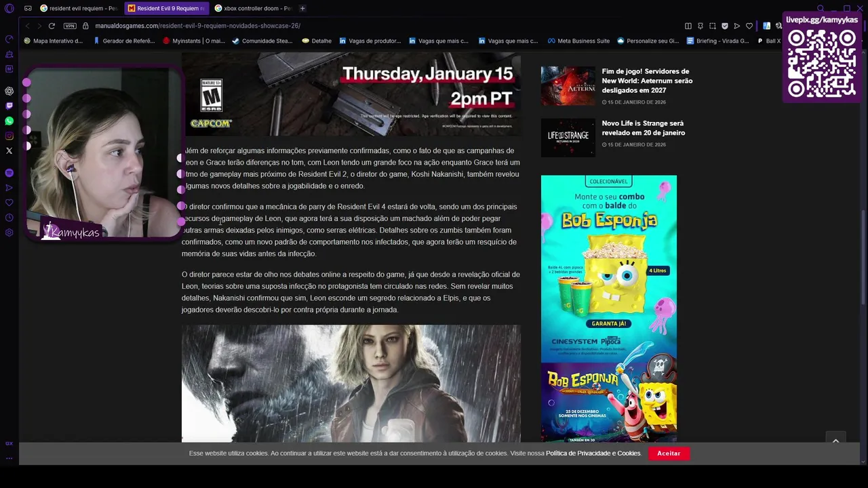
Task: Click the page vertical scrollbar thumb
Action: pos(863,258)
